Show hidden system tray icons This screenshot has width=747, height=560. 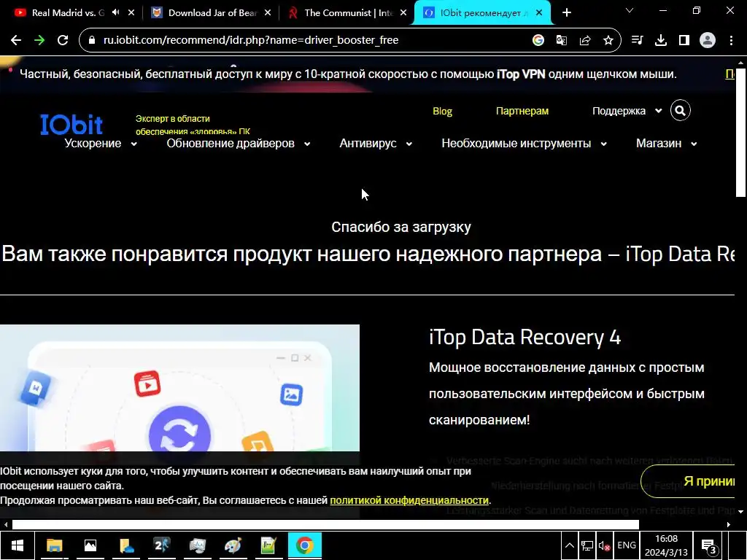[x=569, y=545]
